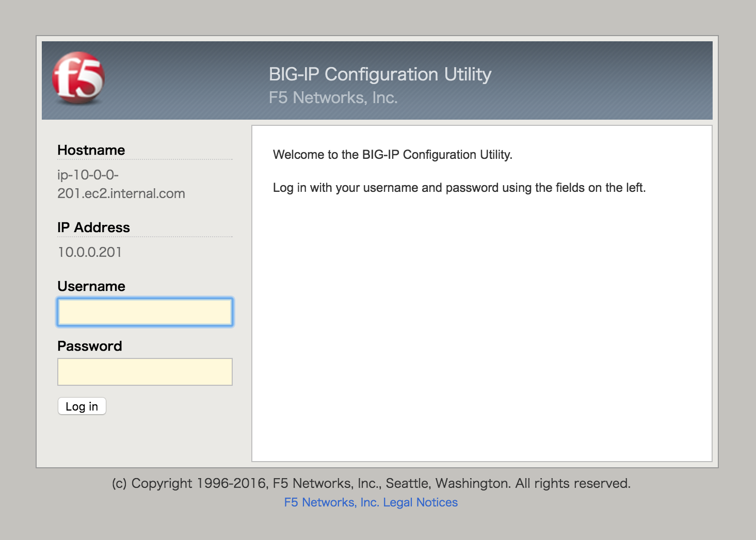Viewport: 756px width, 540px height.
Task: Focus the Username input field
Action: click(145, 312)
